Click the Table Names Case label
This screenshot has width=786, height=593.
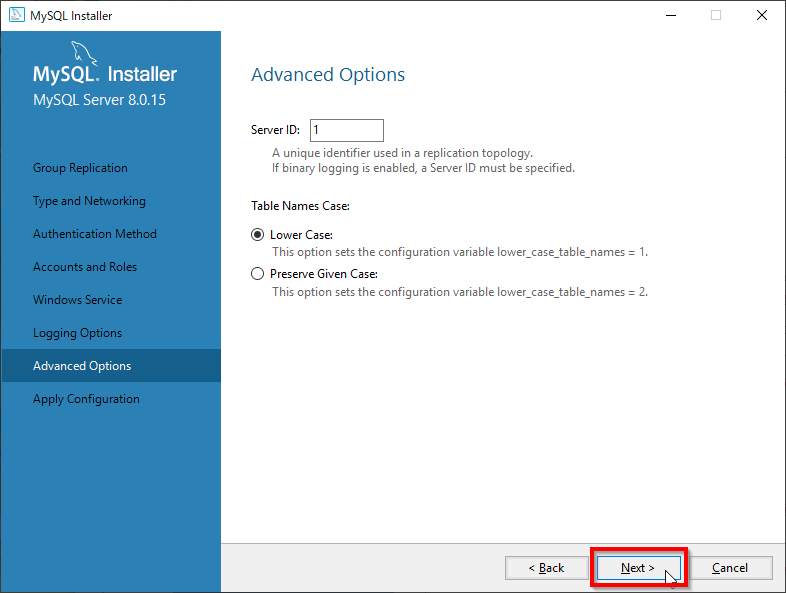point(300,206)
